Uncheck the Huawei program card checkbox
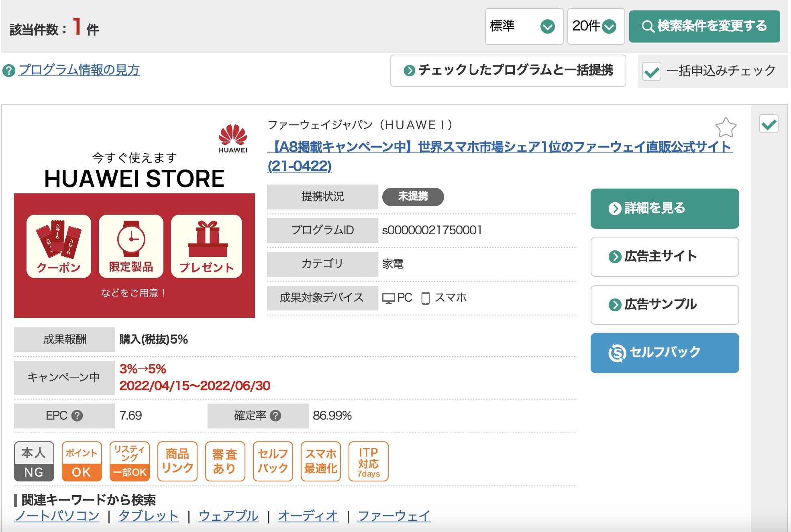The width and height of the screenshot is (791, 532). click(769, 124)
